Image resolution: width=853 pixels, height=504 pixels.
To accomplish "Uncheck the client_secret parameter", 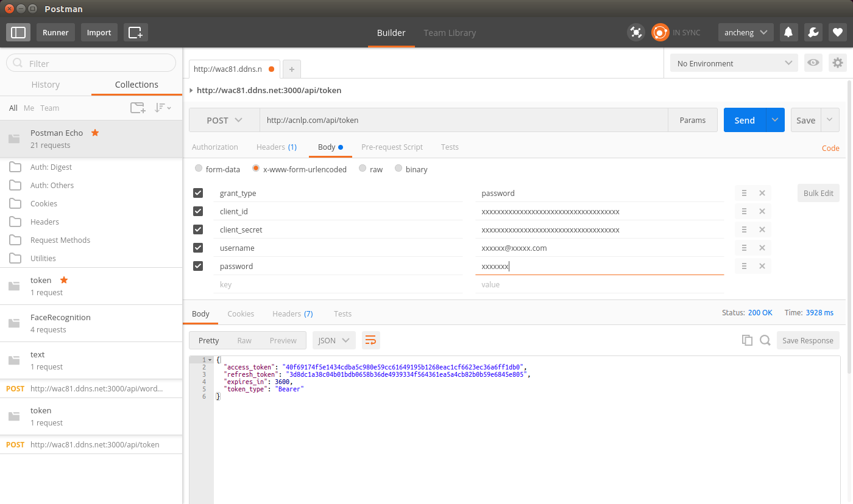I will (198, 229).
